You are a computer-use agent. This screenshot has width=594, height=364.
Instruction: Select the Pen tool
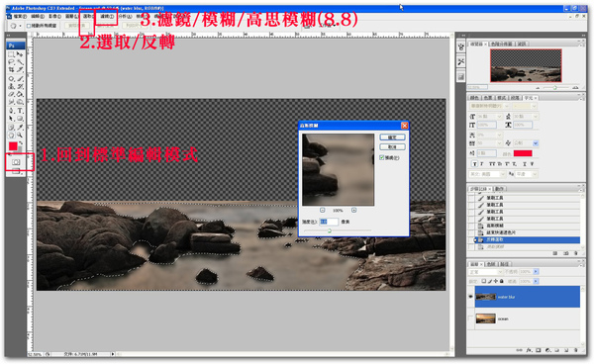click(10, 111)
